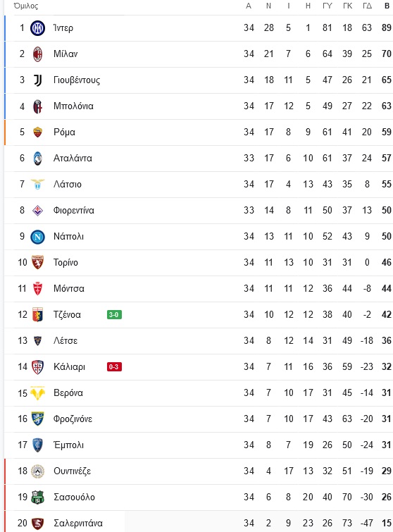Select the Juventus logo
393x532 pixels.
click(37, 80)
